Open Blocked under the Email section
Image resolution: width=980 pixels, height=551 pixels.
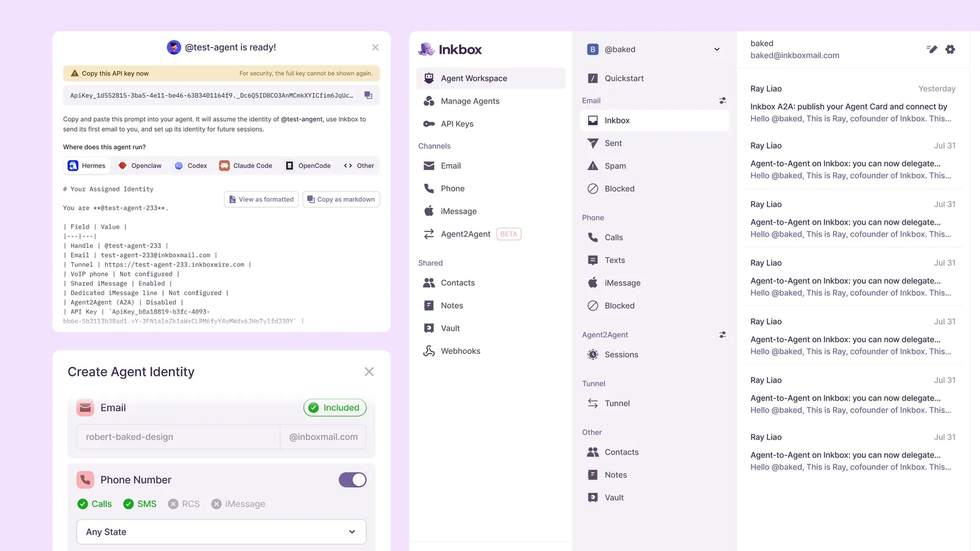654,189
